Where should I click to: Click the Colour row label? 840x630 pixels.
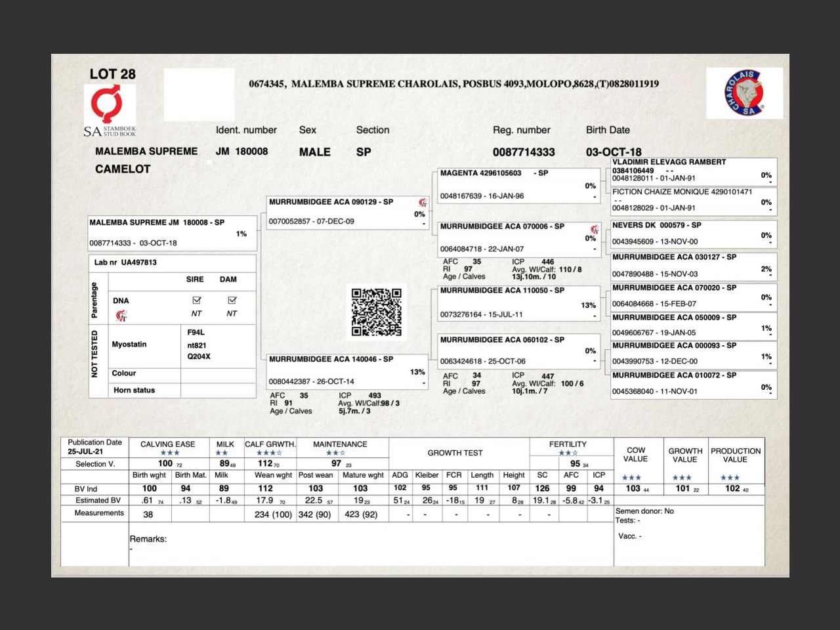pos(124,373)
